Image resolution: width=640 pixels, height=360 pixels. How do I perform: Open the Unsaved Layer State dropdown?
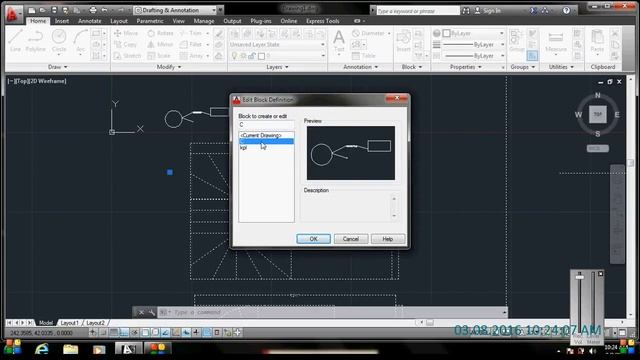tap(277, 44)
